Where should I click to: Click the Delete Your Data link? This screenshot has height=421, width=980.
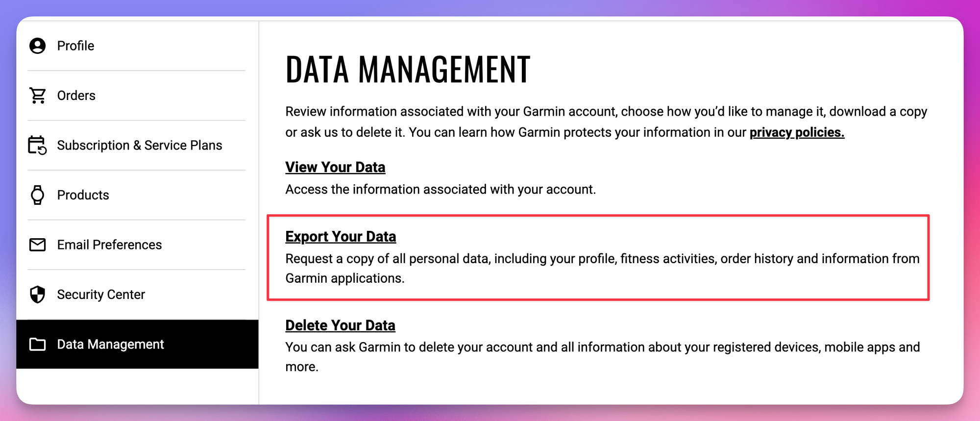(340, 325)
